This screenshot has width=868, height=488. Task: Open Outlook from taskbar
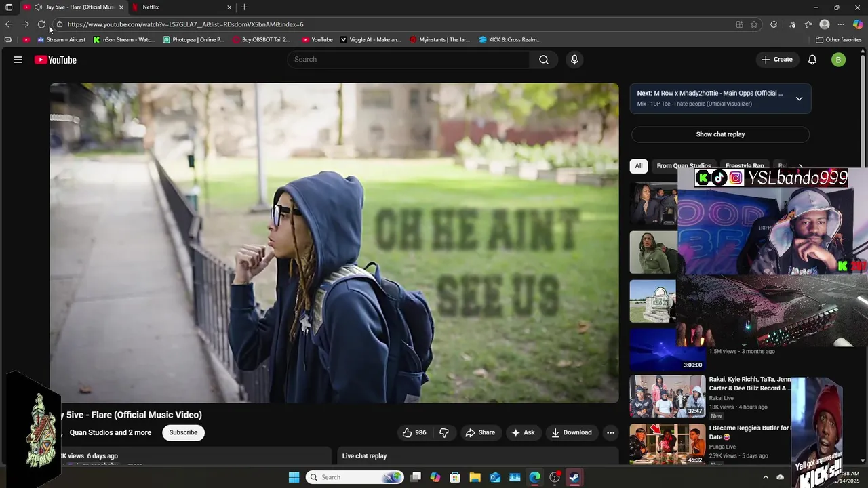point(495,477)
